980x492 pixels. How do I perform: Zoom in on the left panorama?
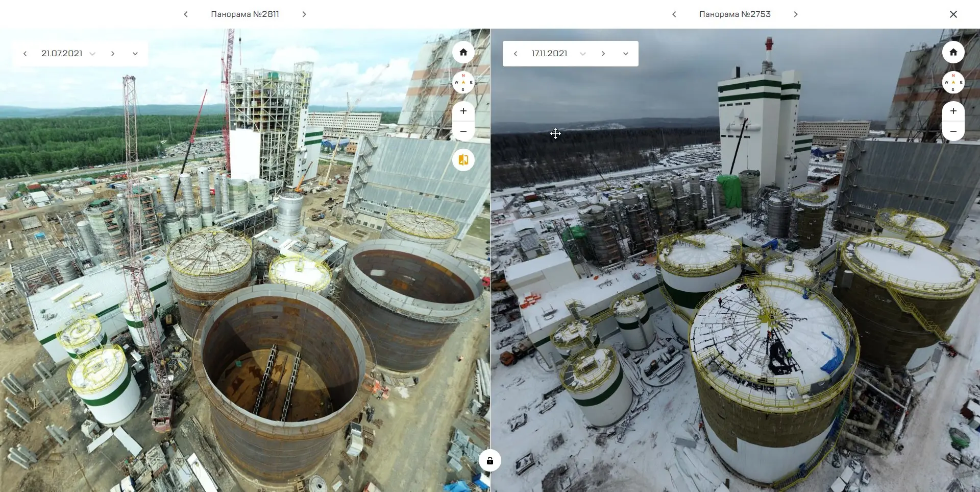[463, 111]
